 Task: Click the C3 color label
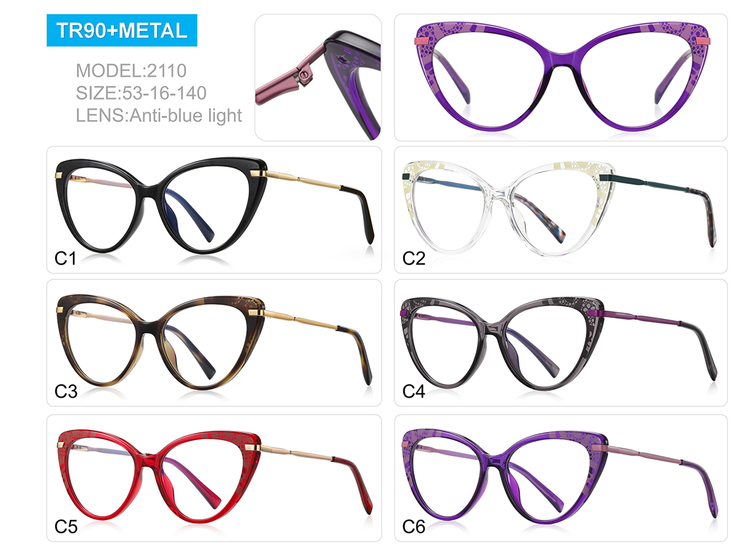[66, 391]
